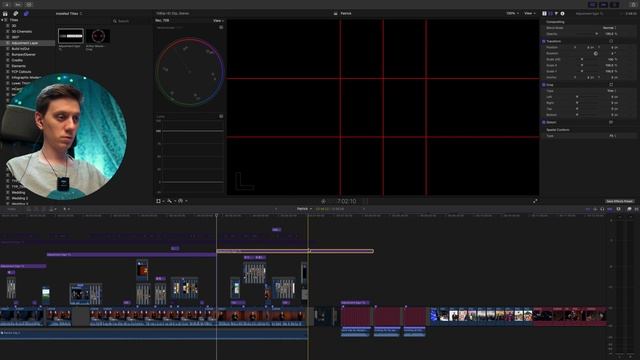Select the Elements category
This screenshot has height=360, width=640.
click(x=19, y=66)
